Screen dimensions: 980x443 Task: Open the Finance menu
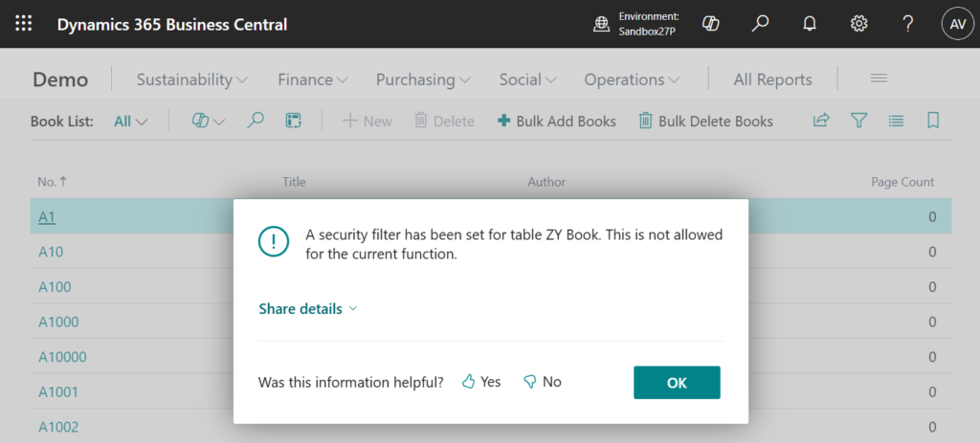pos(313,79)
